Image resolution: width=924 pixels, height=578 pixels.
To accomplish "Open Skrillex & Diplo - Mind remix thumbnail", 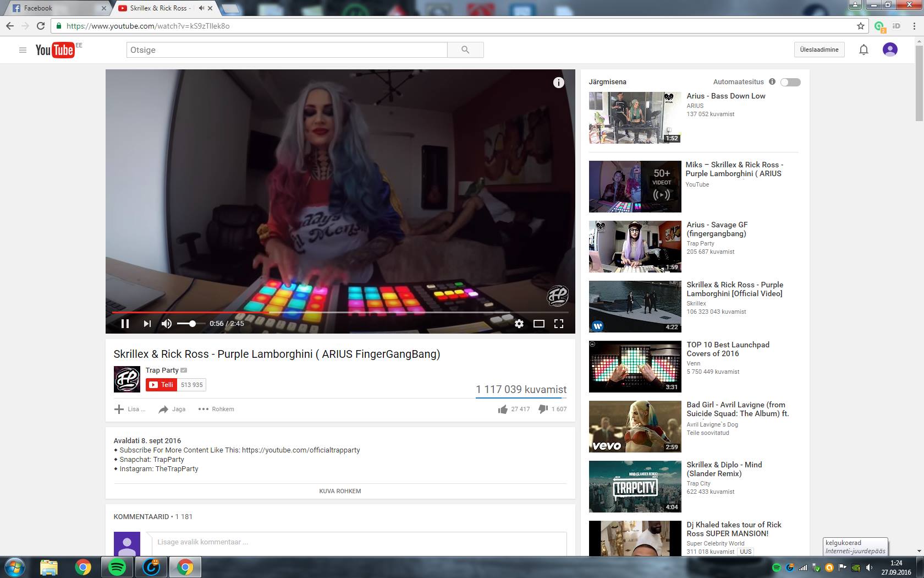I will click(x=635, y=487).
